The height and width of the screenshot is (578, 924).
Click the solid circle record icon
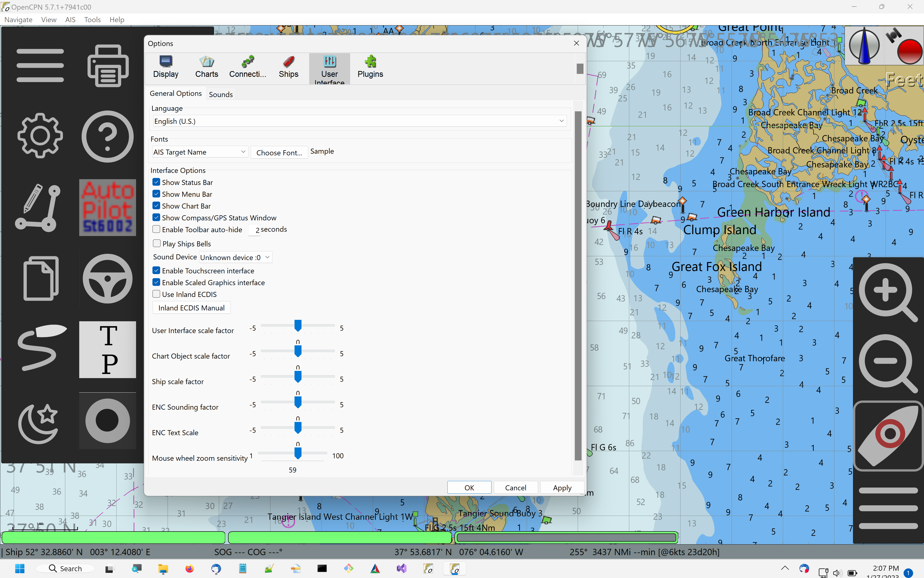pyautogui.click(x=108, y=420)
